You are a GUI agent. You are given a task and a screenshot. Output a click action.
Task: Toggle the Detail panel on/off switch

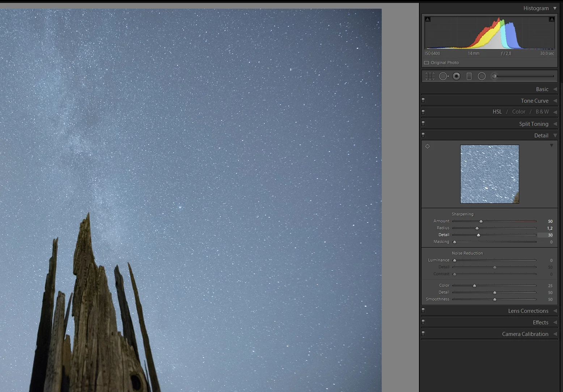point(423,135)
